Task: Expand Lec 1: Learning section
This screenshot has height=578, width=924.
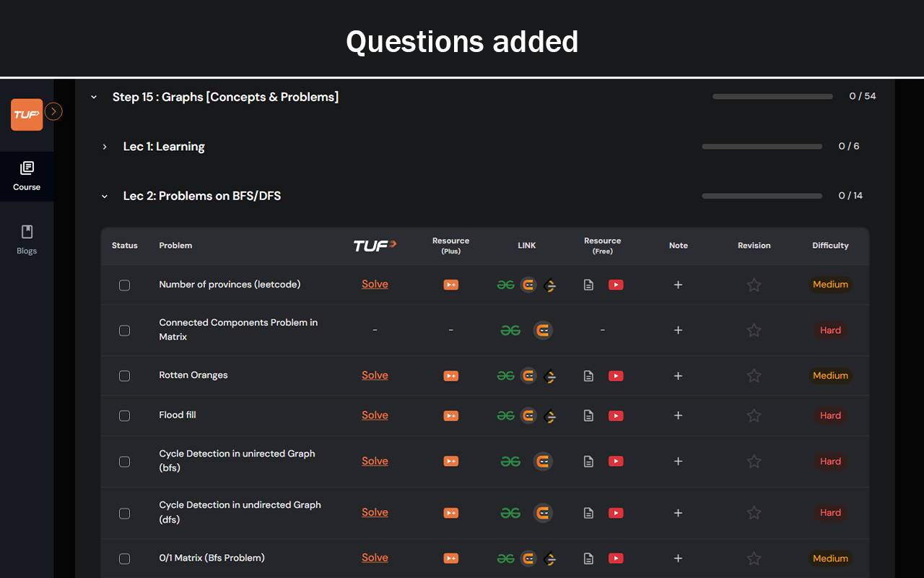Action: pos(105,147)
